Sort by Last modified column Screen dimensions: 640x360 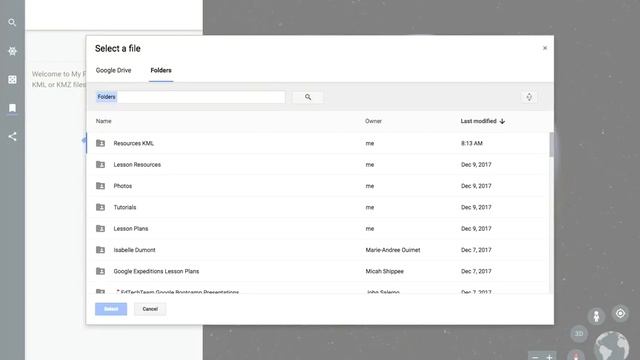click(x=483, y=121)
